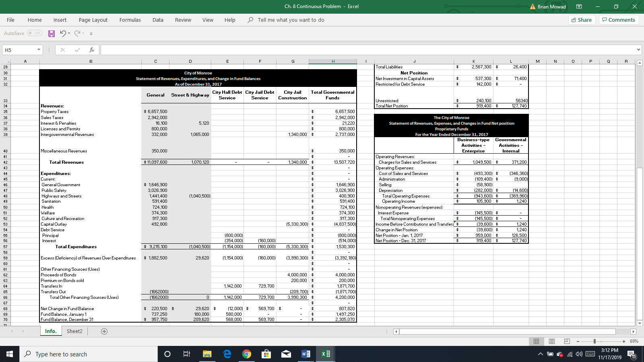
Task: Click the Cancel (X) icon in formula bar
Action: tap(62, 49)
